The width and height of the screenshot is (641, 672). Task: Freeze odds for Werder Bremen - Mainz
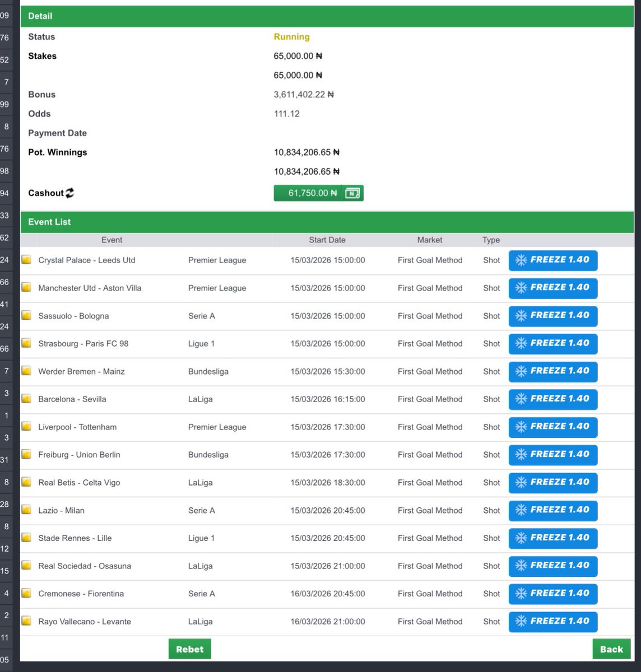pos(553,371)
